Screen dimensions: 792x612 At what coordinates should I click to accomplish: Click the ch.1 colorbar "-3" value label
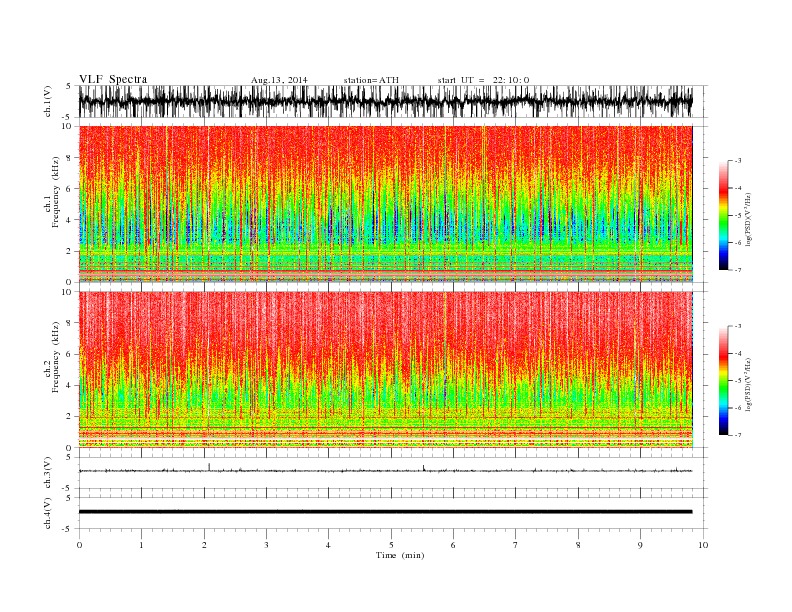click(x=737, y=161)
